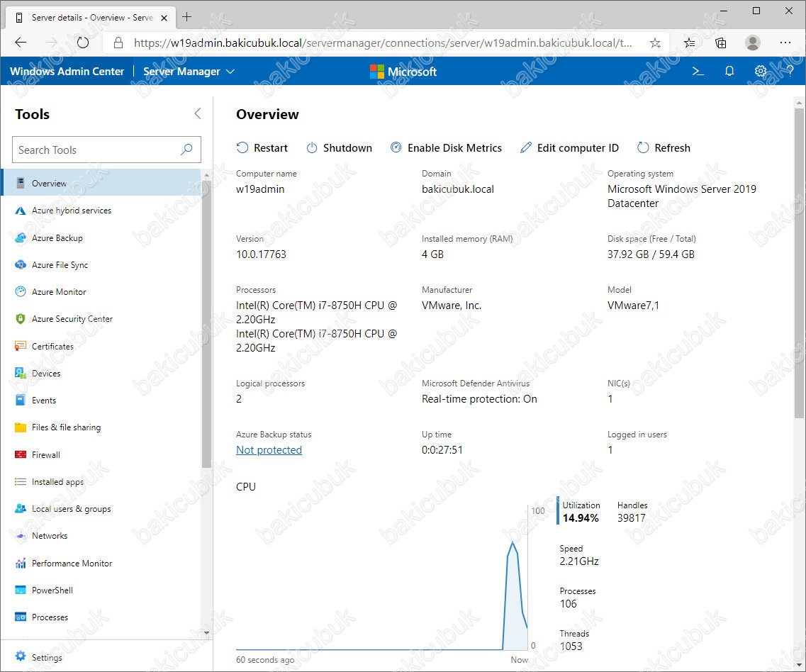Click the search magnifier in Search Tools

click(186, 150)
